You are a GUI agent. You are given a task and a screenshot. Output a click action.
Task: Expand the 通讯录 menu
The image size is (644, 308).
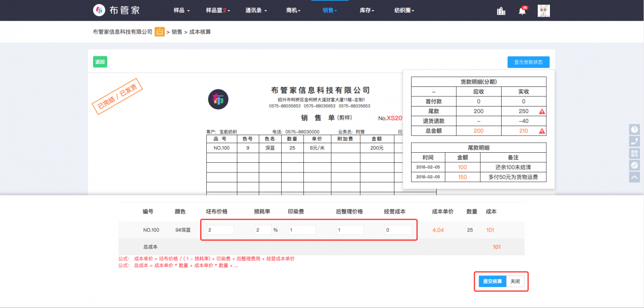coord(256,11)
